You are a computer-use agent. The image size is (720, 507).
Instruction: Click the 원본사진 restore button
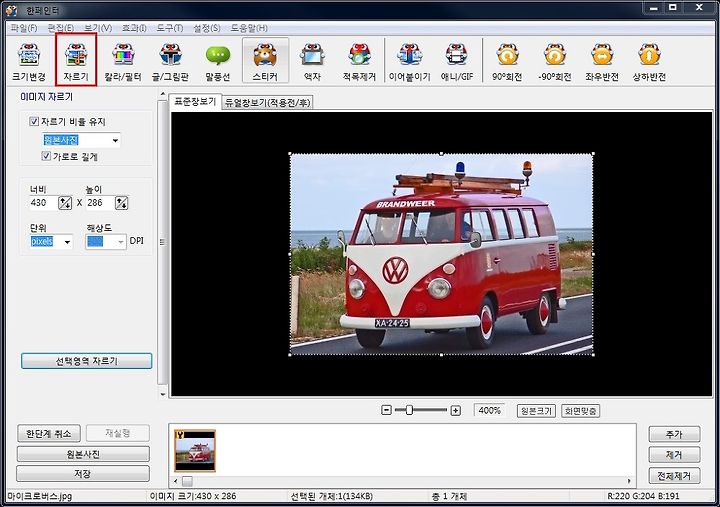pos(83,454)
